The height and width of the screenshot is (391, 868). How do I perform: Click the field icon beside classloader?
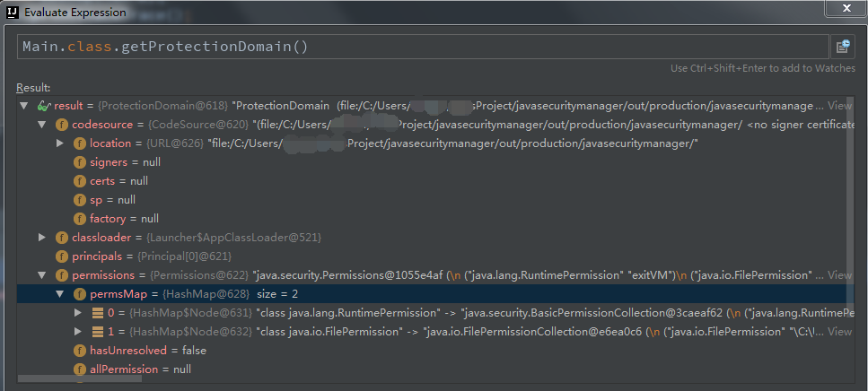click(62, 238)
